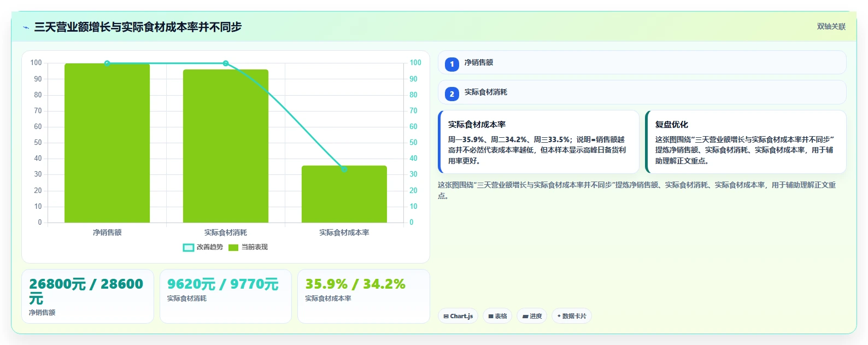Click the 实际食材成本率 caption under 35.9% value
Image resolution: width=868 pixels, height=345 pixels.
(x=328, y=299)
